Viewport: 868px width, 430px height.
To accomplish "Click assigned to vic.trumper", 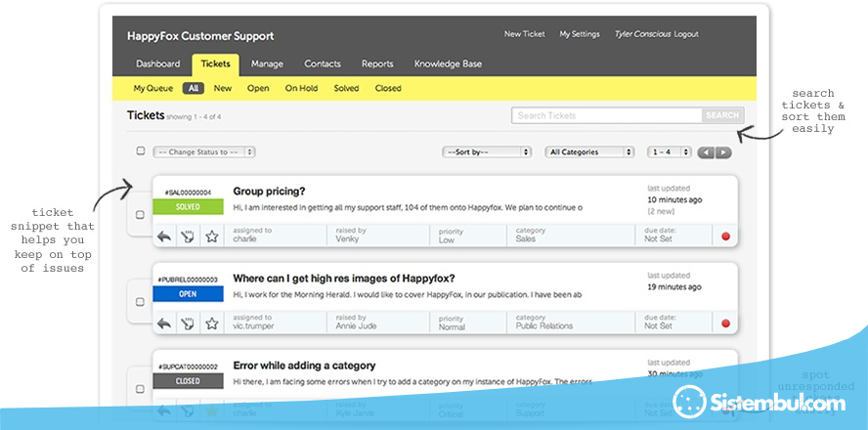I will coord(253,326).
